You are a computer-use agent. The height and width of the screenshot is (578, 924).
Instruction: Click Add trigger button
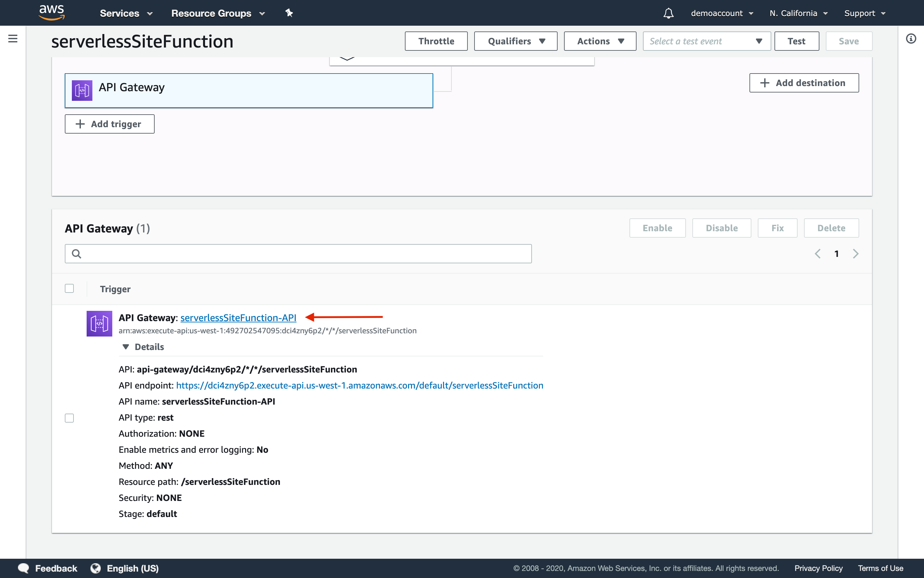pos(110,124)
